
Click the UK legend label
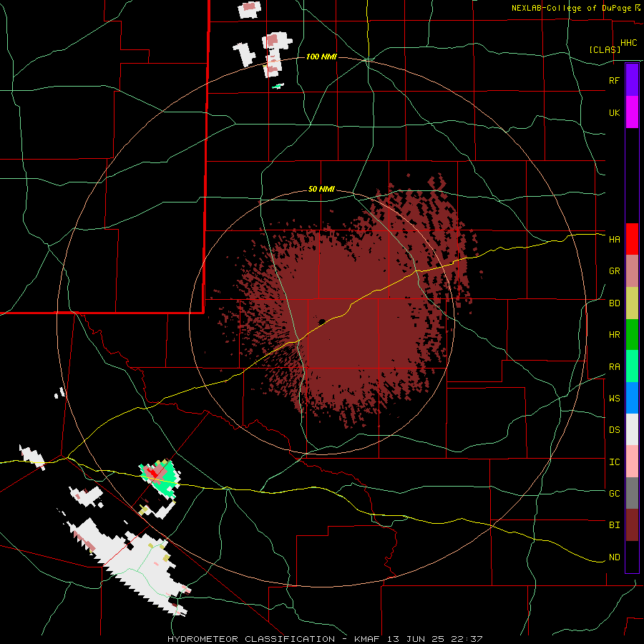coord(614,112)
